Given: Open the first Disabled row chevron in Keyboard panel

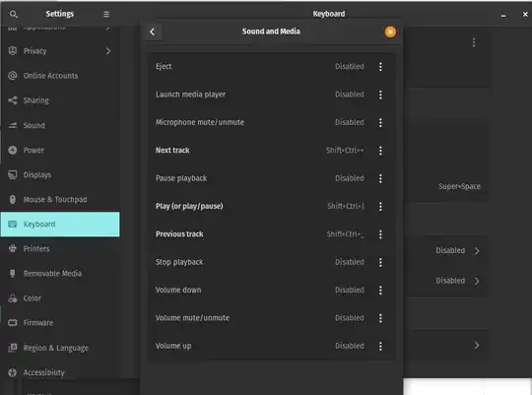Looking at the screenshot, I should pos(477,251).
